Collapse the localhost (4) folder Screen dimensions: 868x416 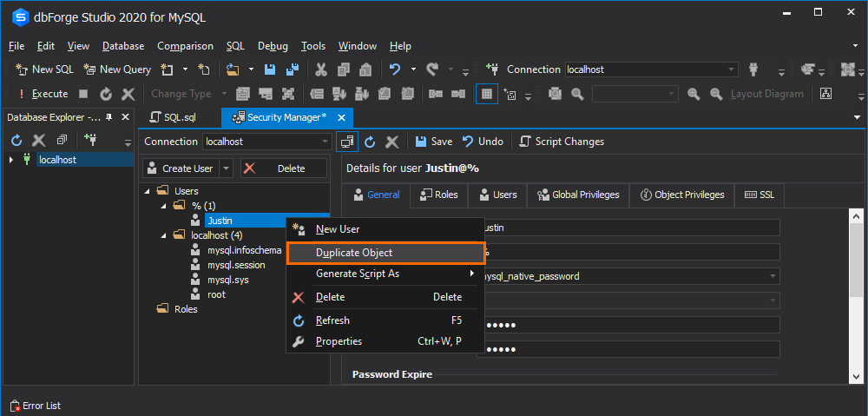[164, 235]
